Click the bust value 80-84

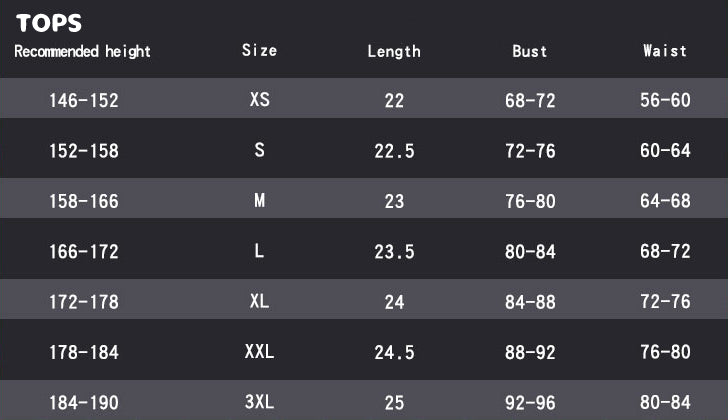[530, 252]
